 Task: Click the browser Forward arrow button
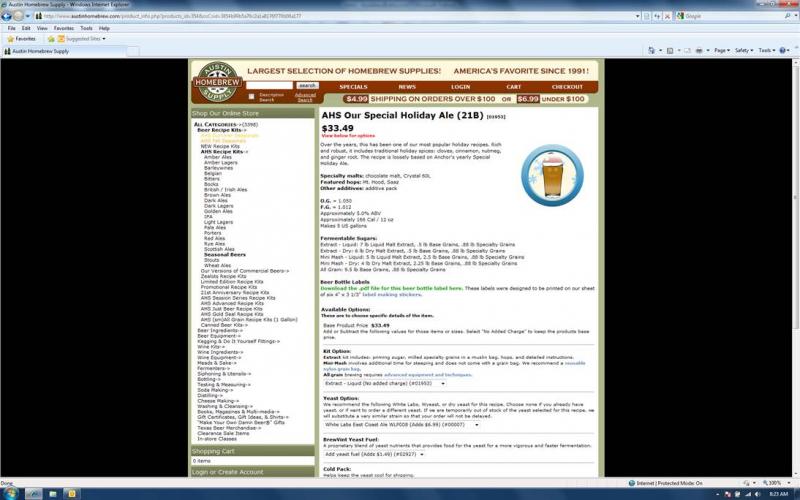coord(18,16)
